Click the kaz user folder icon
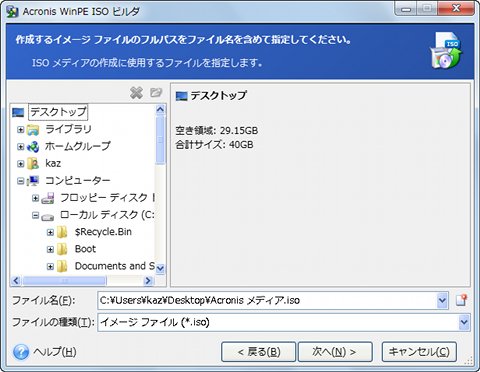 point(33,164)
